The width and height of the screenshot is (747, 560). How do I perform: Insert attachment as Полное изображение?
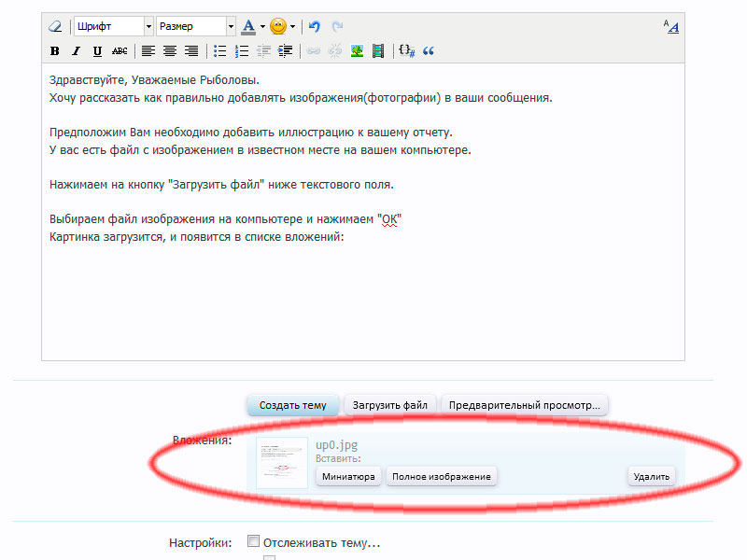tap(441, 476)
